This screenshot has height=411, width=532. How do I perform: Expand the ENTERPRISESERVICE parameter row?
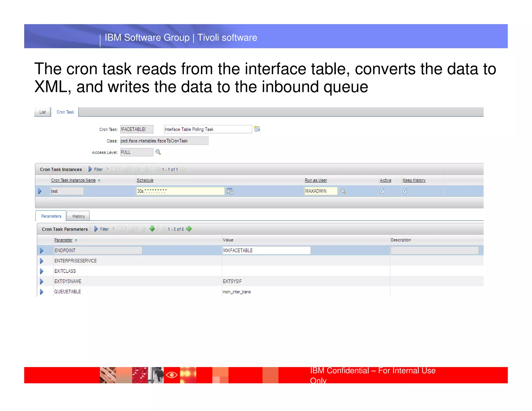42,261
